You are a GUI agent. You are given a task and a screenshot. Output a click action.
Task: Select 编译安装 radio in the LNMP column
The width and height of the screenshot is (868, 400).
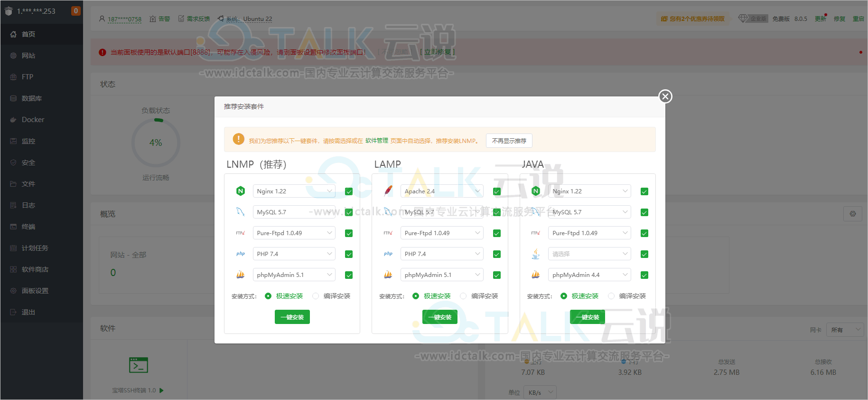(316, 296)
